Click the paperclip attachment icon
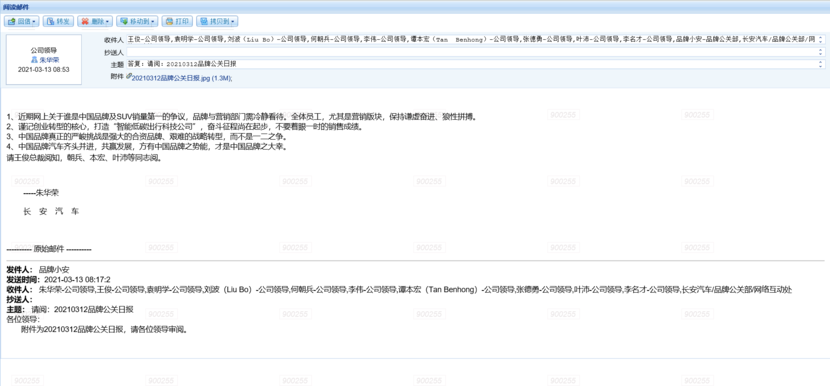This screenshot has width=830, height=386. (x=129, y=77)
